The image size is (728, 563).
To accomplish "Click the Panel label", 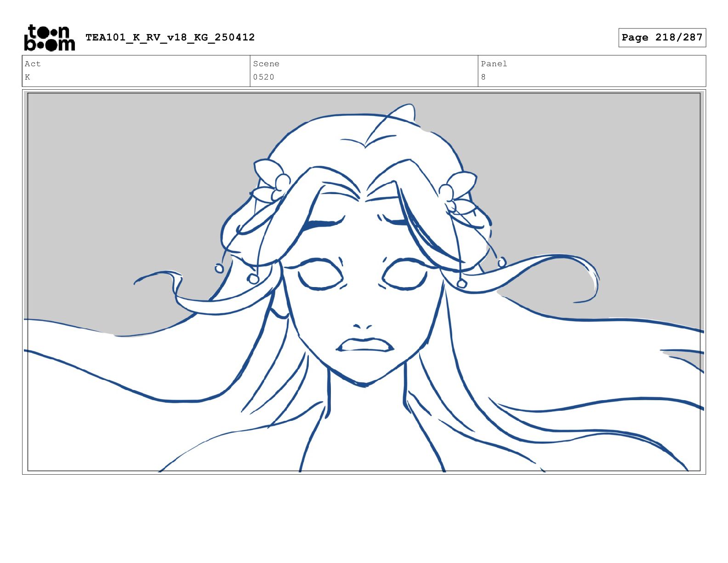I will click(494, 64).
